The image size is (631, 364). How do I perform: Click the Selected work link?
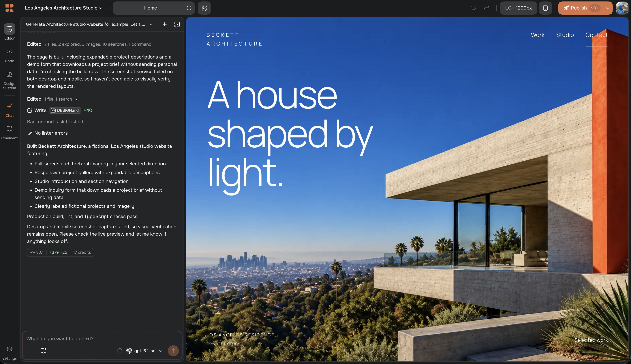(591, 340)
